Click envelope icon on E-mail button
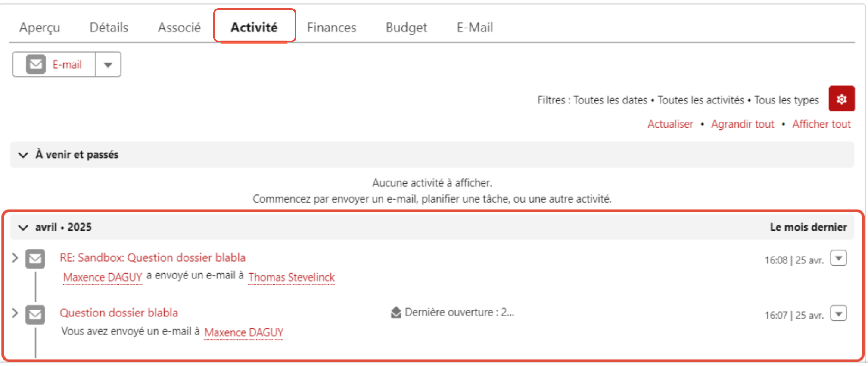Image resolution: width=868 pixels, height=366 pixels. [x=36, y=64]
